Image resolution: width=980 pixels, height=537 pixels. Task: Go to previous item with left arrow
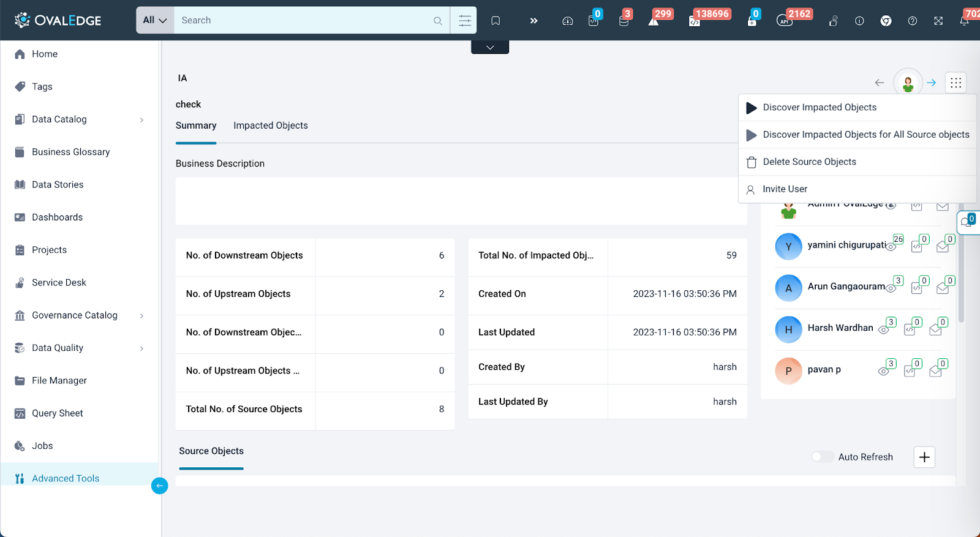pos(880,83)
